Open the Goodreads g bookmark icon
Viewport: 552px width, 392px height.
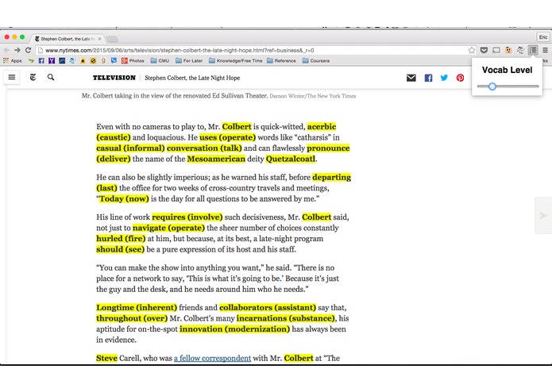[103, 61]
